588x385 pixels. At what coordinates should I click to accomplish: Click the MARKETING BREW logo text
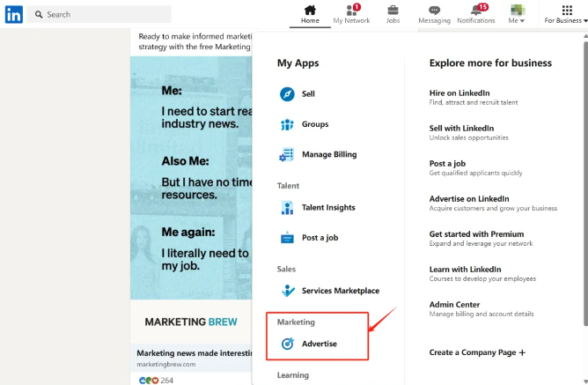pos(191,322)
